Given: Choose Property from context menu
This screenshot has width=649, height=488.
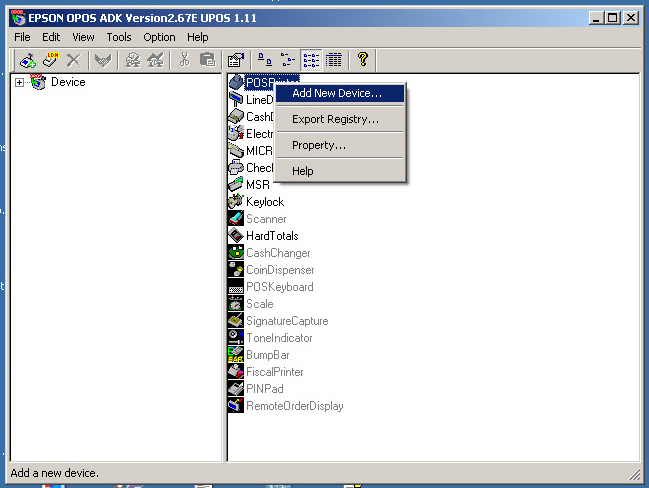Looking at the screenshot, I should pyautogui.click(x=340, y=145).
